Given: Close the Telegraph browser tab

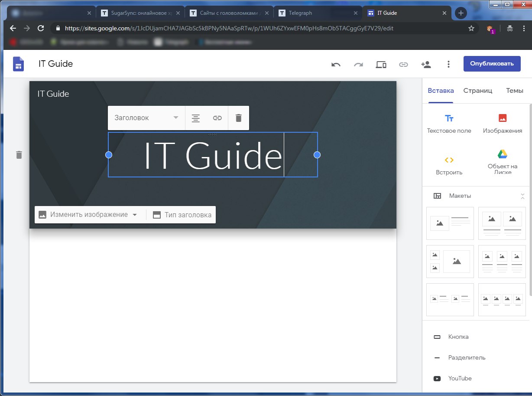Looking at the screenshot, I should (x=355, y=13).
